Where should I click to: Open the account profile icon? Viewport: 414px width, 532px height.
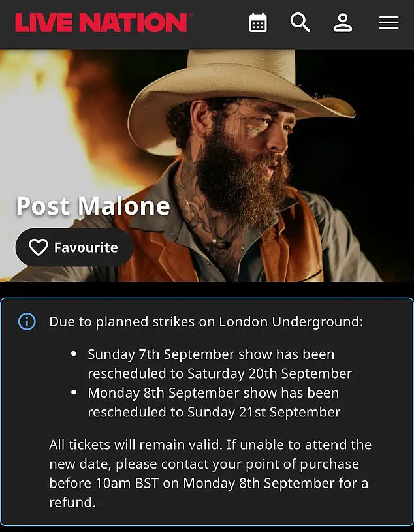pyautogui.click(x=343, y=23)
